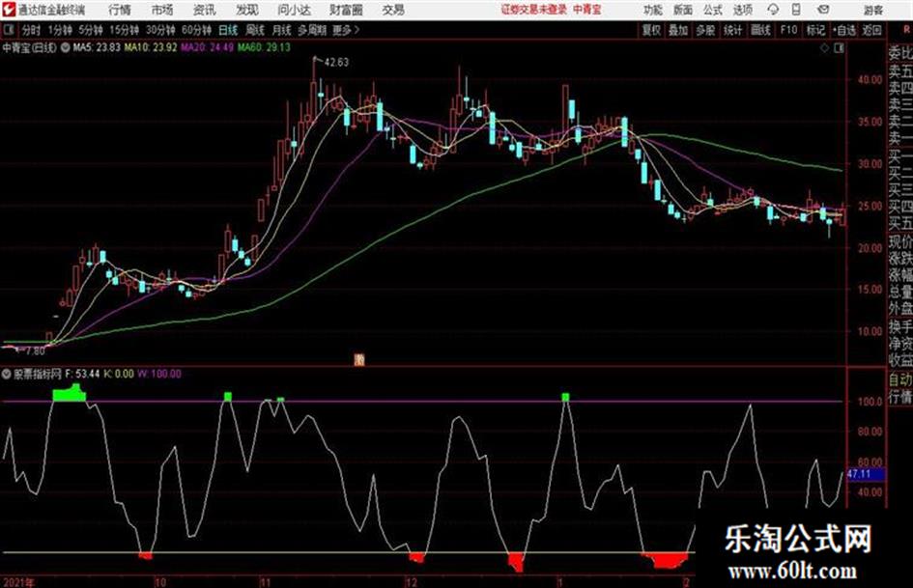This screenshot has width=913, height=588.
Task: Click the MA10: 23.92 value
Action: [150, 47]
